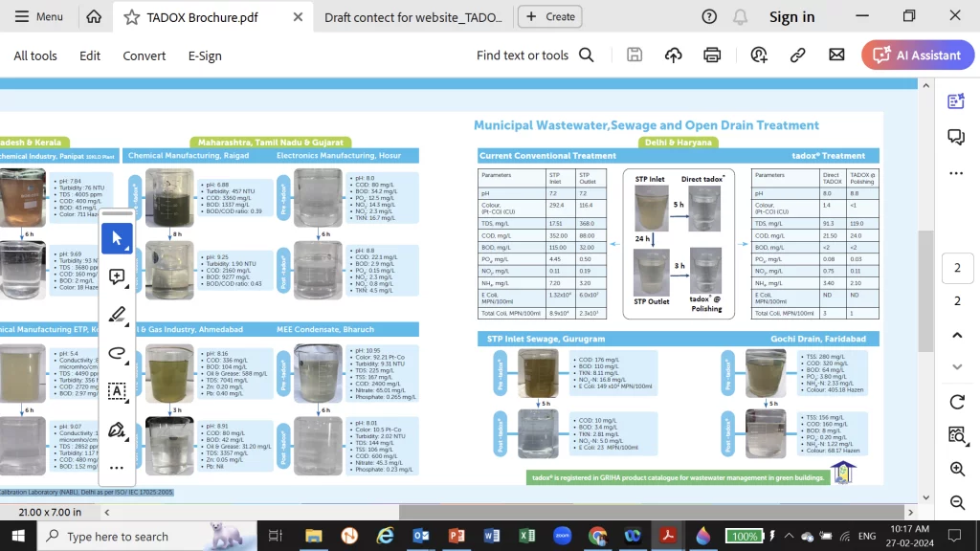Go to next page arrow
This screenshot has width=980, height=551.
(957, 366)
